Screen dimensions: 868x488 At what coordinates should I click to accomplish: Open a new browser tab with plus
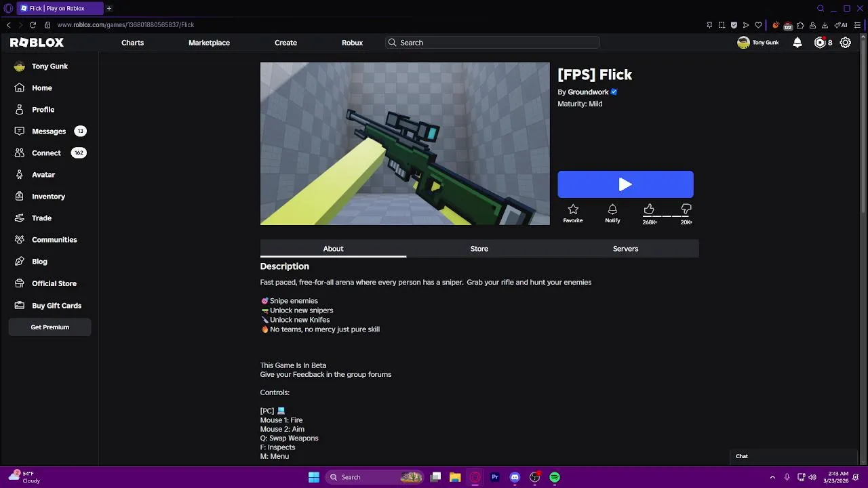pyautogui.click(x=108, y=8)
